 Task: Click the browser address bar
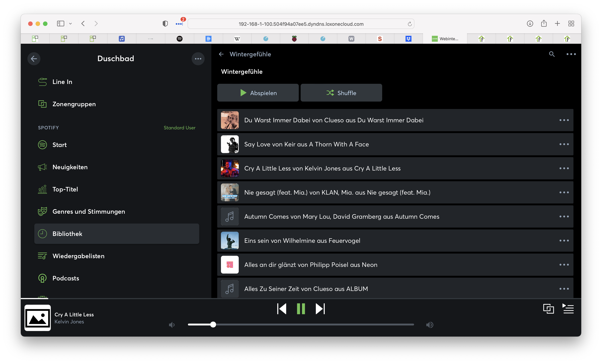(x=301, y=24)
